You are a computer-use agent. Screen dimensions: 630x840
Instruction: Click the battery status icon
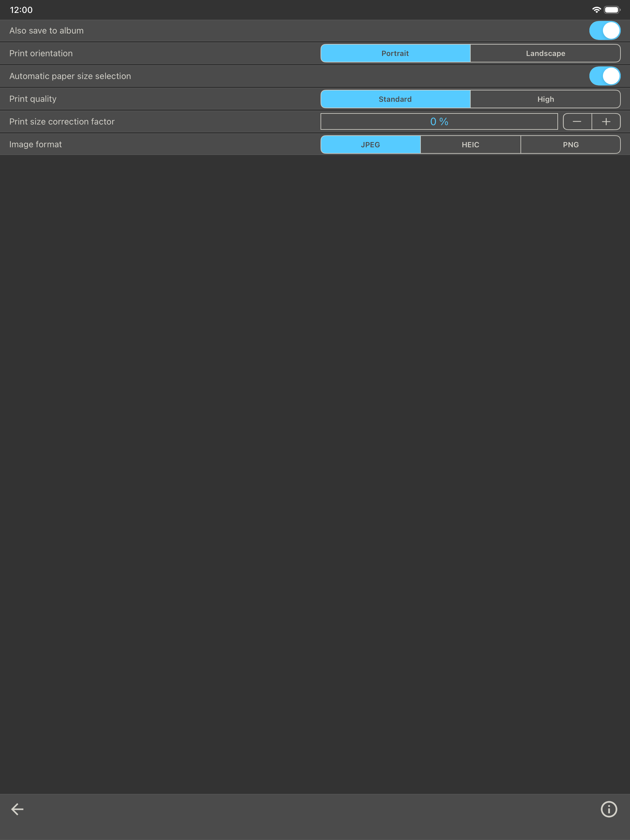coord(612,10)
